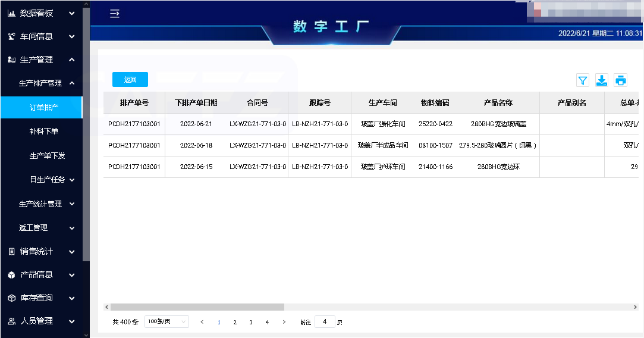Click the printer icon
Image resolution: width=644 pixels, height=338 pixels.
coord(621,80)
